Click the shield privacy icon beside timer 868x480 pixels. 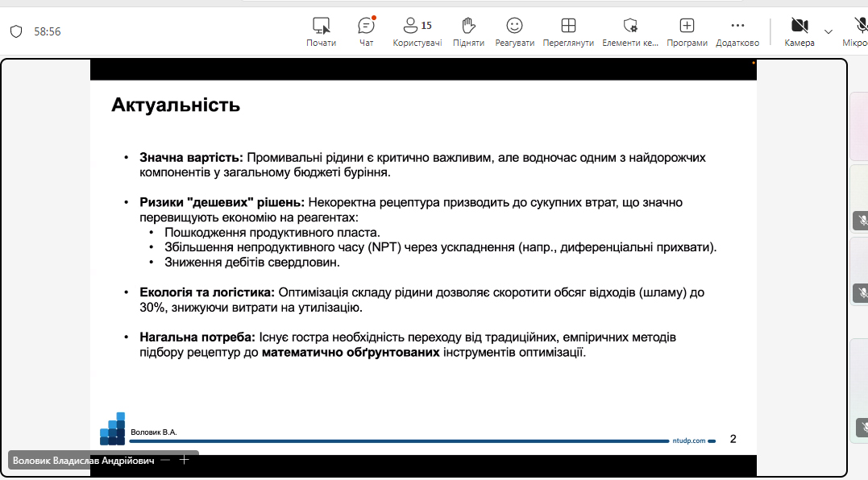(x=16, y=31)
